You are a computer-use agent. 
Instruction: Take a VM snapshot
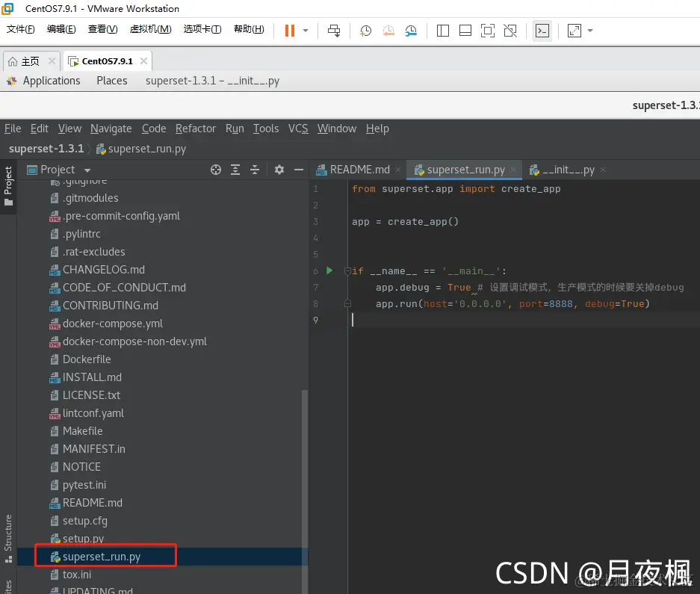pos(365,31)
